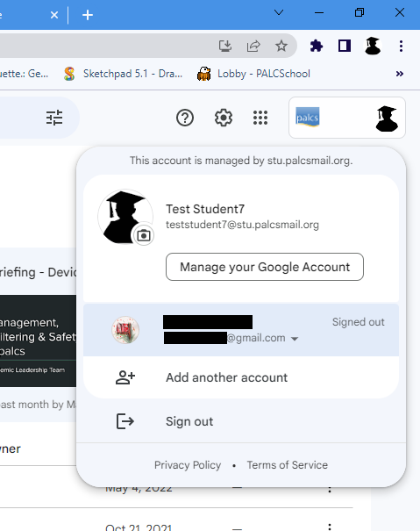Image resolution: width=420 pixels, height=531 pixels.
Task: Click the share page icon in address bar
Action: [253, 46]
